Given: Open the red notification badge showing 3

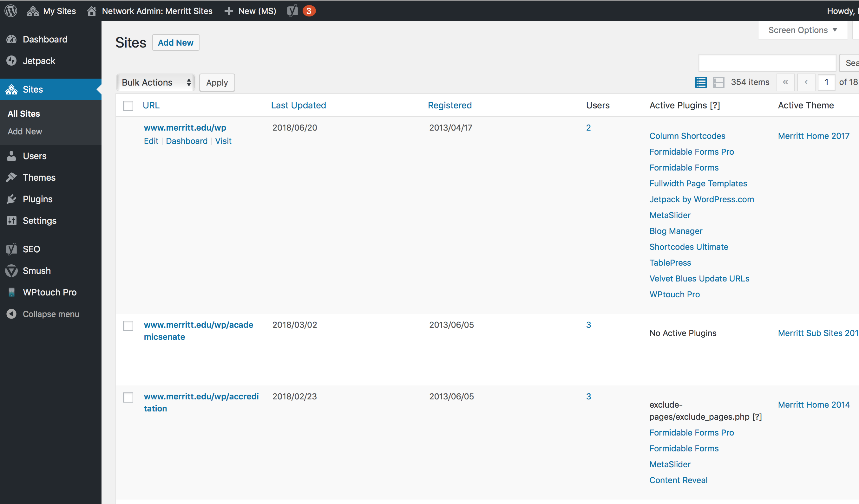Looking at the screenshot, I should pos(309,11).
